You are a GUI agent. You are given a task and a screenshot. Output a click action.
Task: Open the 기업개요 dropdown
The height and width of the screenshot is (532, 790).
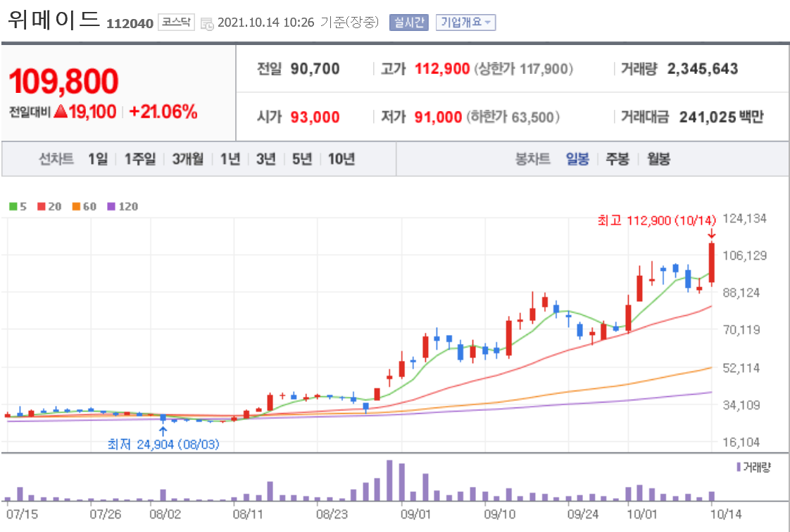pyautogui.click(x=465, y=23)
